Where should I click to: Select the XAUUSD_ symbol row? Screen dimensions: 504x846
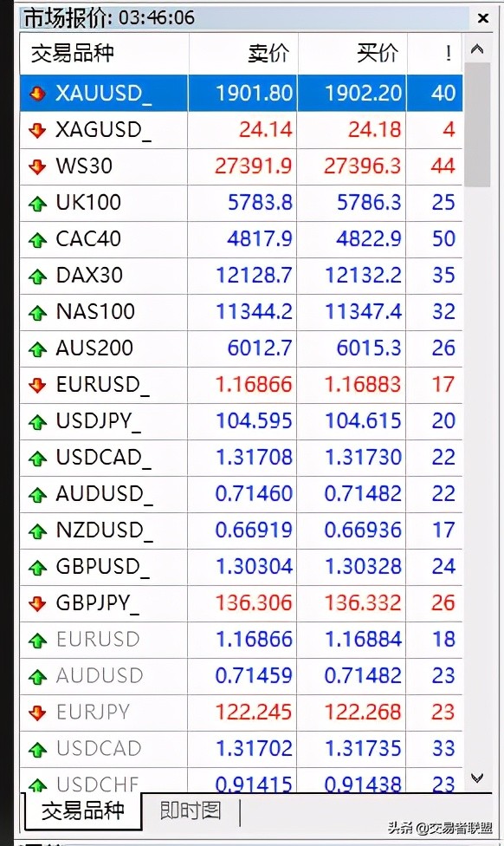[242, 94]
